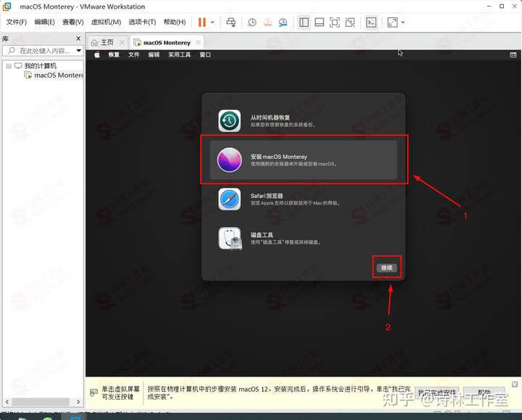Image resolution: width=522 pixels, height=420 pixels.
Task: Select 安装 macOS Monterey option text
Action: coord(278,157)
